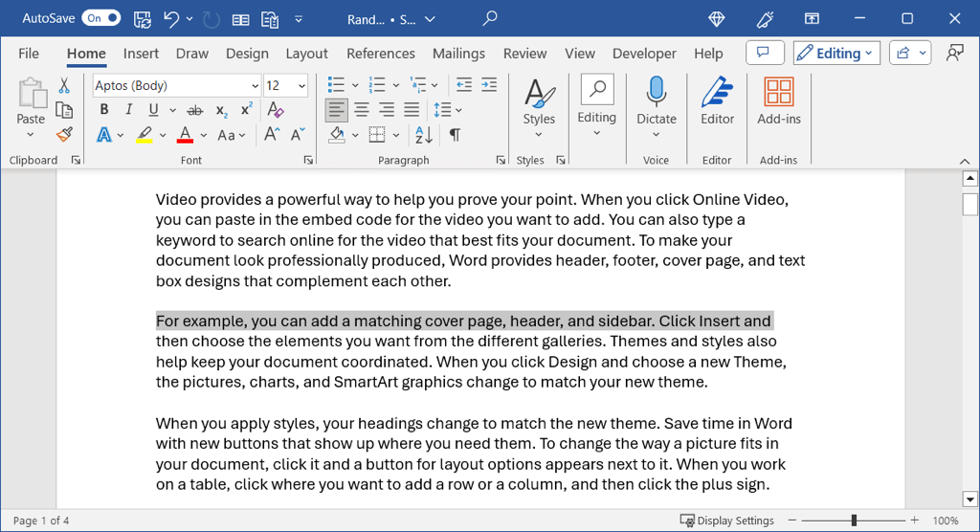Viewport: 980px width, 532px height.
Task: Expand the Aptos (Body) font name dropdown
Action: pyautogui.click(x=255, y=86)
